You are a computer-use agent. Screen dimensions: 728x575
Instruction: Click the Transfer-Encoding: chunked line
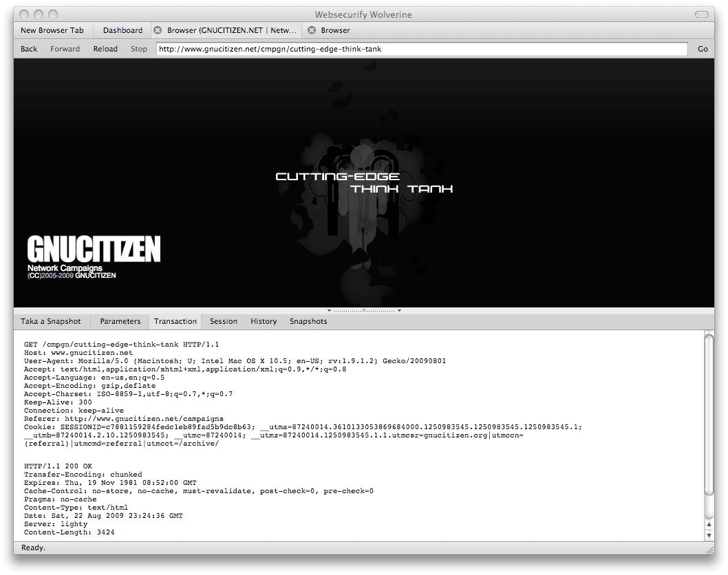pyautogui.click(x=83, y=475)
